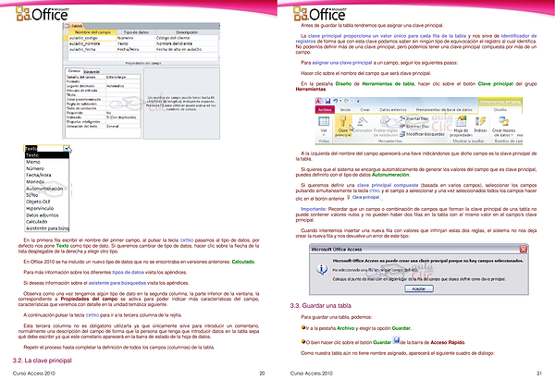Screen dimensions: 555x392
Task: Click the Office logo on right page
Action: pyautogui.click(x=319, y=14)
